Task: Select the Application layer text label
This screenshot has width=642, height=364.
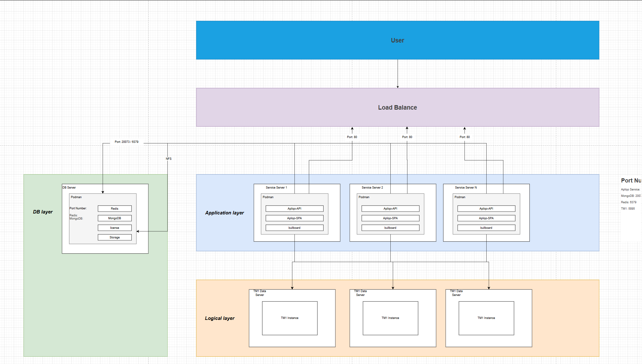Action: (x=224, y=213)
